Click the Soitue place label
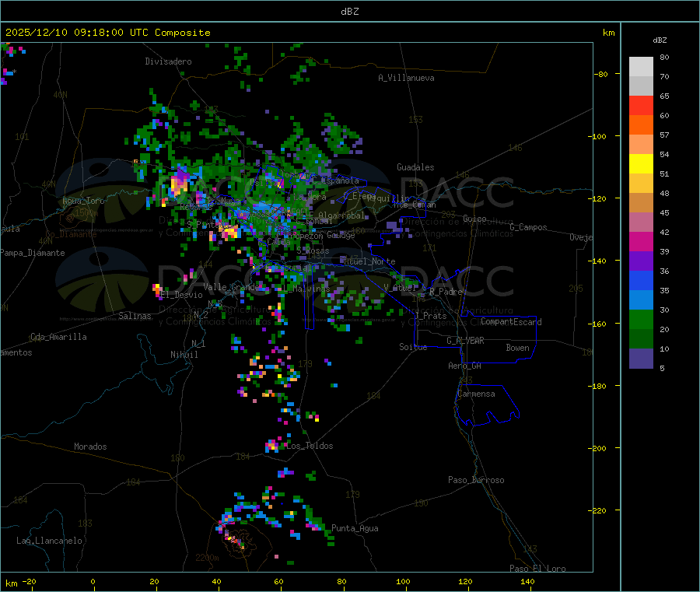700x592 pixels. coord(413,347)
